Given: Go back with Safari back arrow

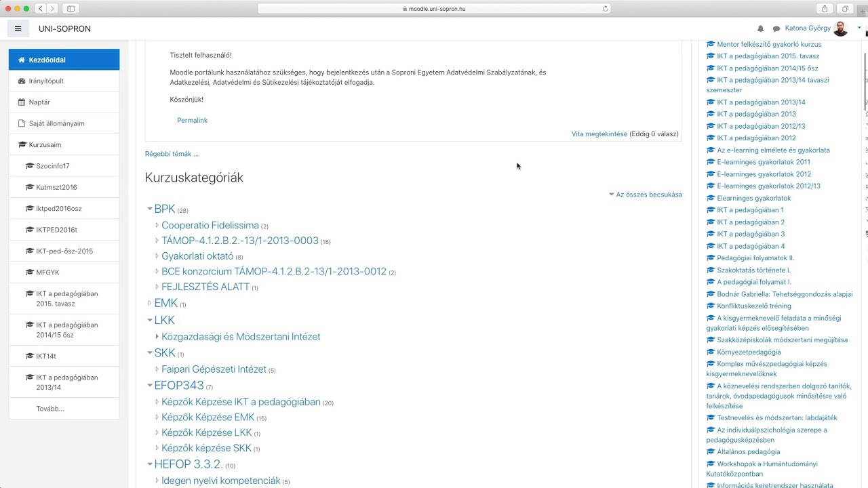Looking at the screenshot, I should 41,9.
